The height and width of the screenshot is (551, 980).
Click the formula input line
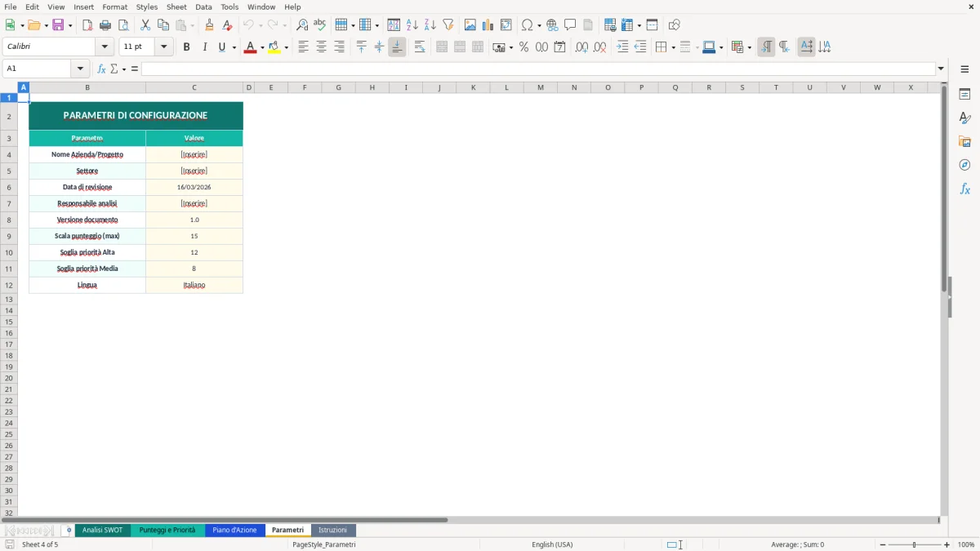click(x=538, y=69)
